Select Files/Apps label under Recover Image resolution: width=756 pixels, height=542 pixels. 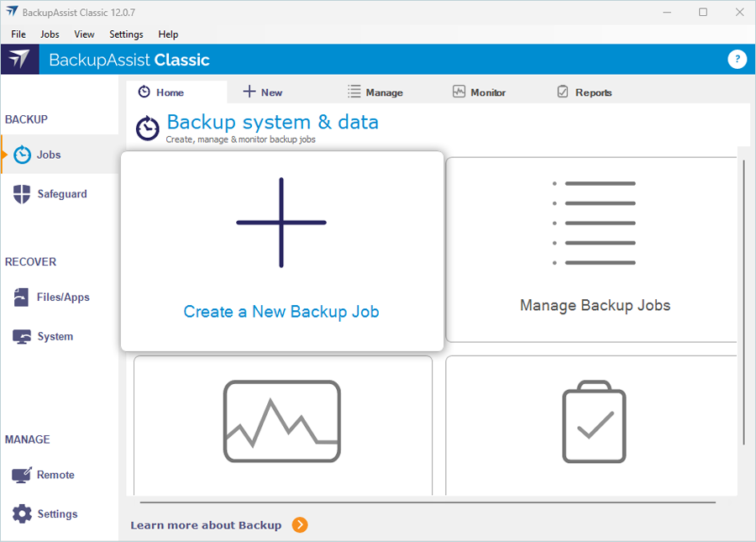(x=63, y=297)
